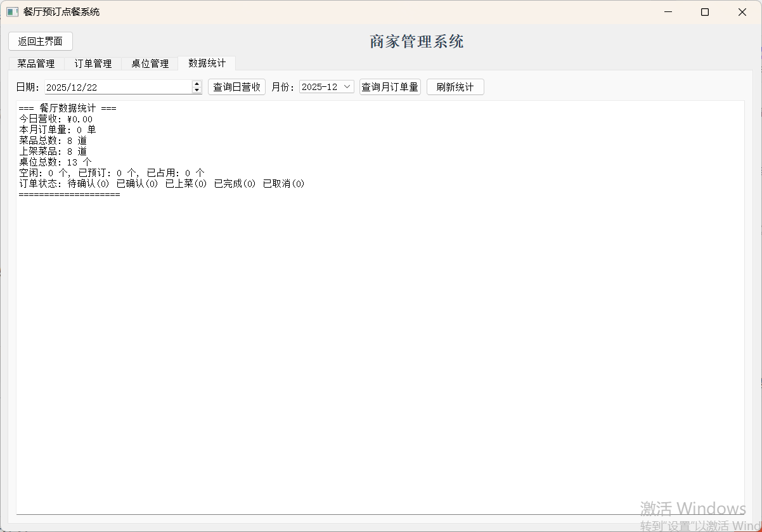Click the 本月订单量: 0 单 line
762x532 pixels.
point(58,130)
